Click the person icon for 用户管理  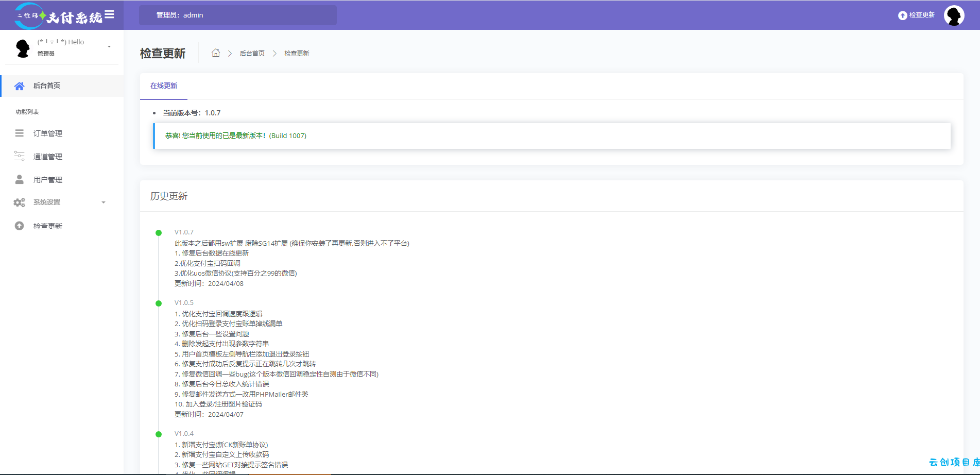(x=19, y=179)
